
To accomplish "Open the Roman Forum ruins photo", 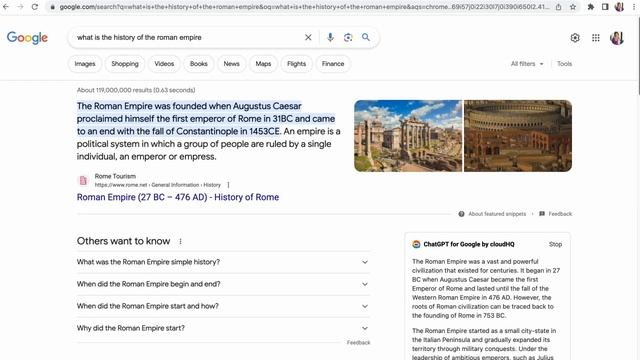I will pos(408,136).
